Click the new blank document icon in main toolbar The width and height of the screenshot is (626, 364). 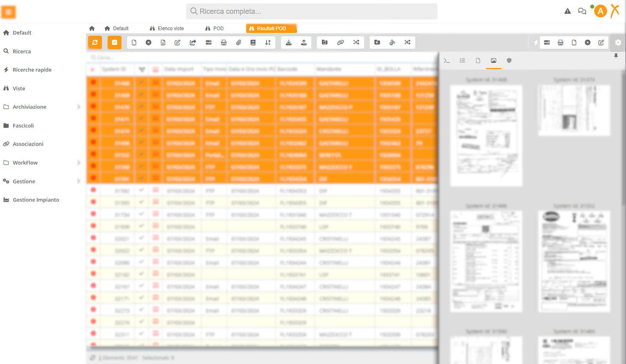[134, 42]
